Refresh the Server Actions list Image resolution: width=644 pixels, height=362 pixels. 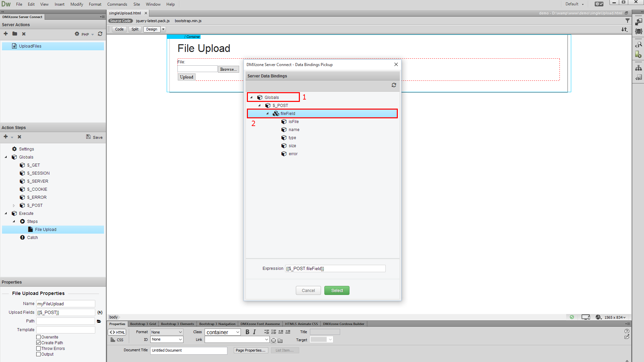(x=100, y=34)
